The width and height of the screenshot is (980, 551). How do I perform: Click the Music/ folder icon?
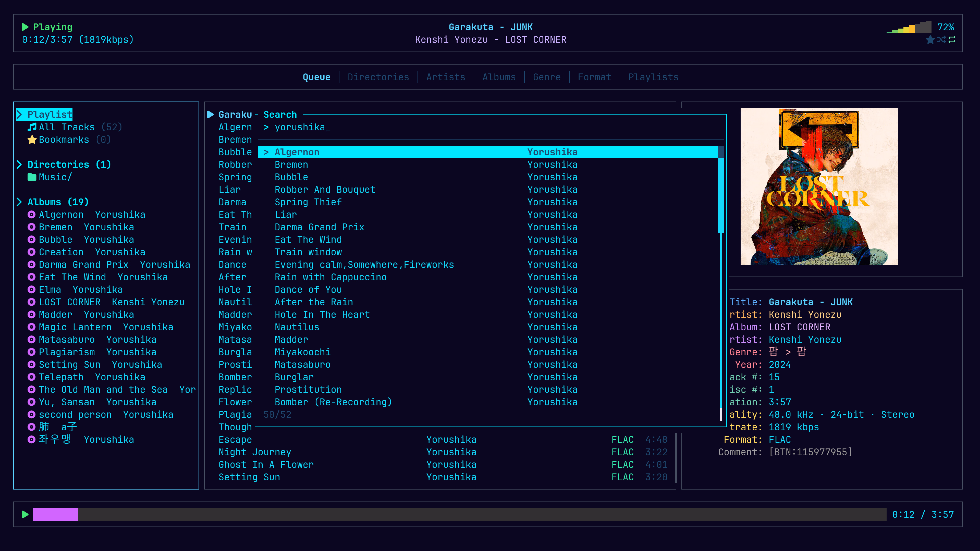[x=32, y=177]
